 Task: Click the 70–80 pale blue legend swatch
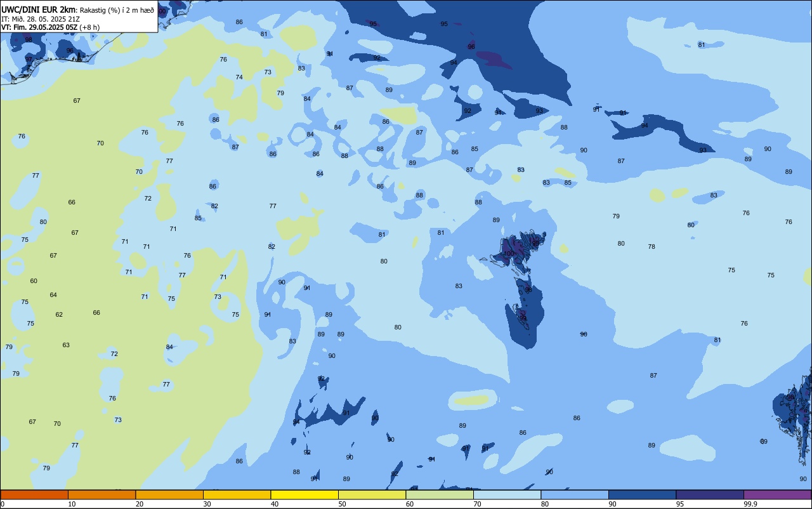coord(507,494)
